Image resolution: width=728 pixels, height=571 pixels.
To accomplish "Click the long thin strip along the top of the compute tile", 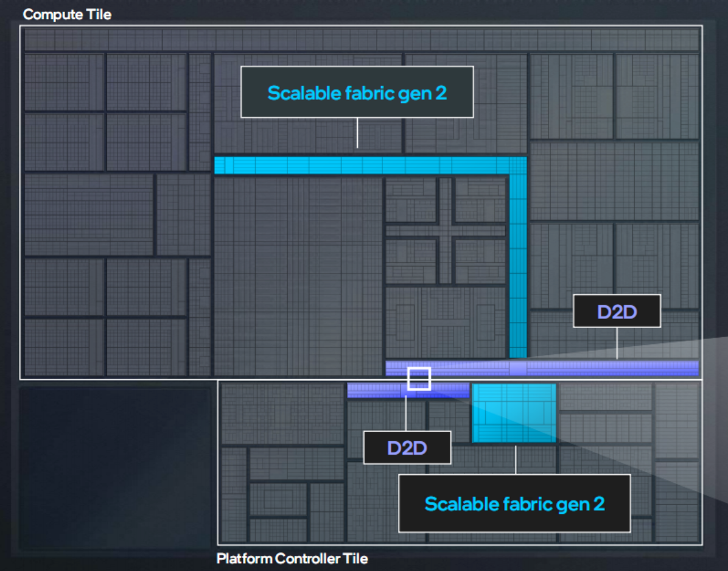I will [362, 40].
